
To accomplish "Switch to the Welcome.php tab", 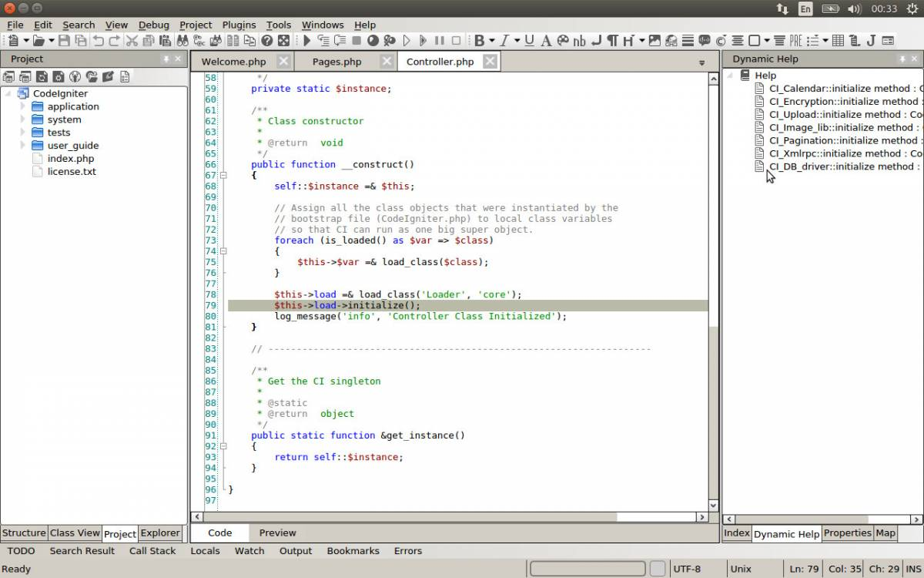I will click(233, 62).
